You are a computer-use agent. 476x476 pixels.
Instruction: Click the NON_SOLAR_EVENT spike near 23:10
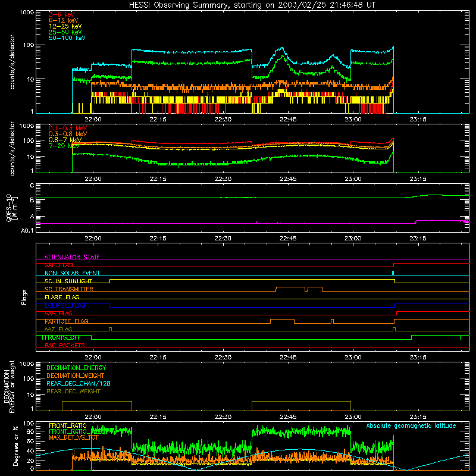click(x=393, y=273)
